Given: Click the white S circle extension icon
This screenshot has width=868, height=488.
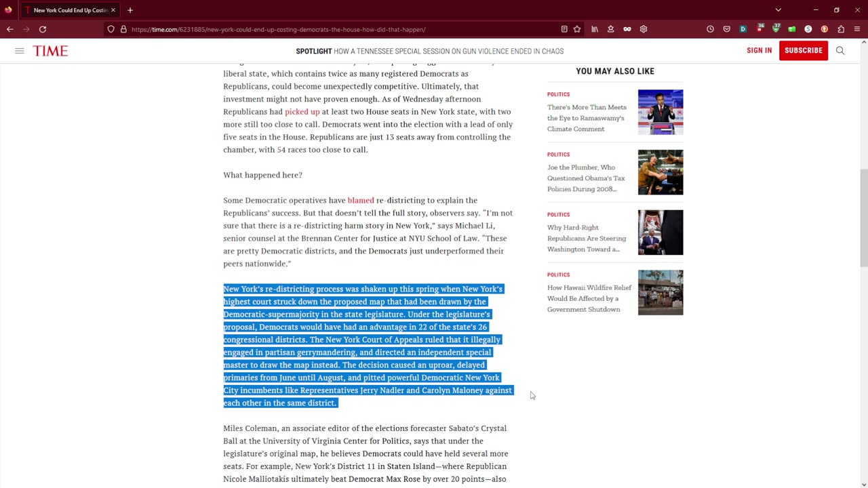Looking at the screenshot, I should [x=808, y=29].
